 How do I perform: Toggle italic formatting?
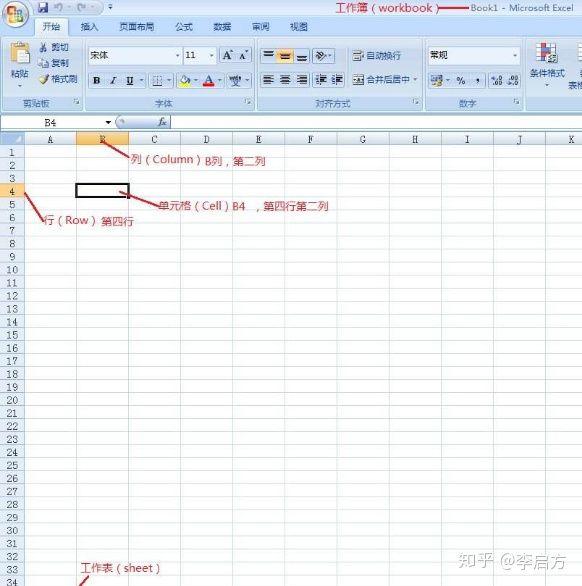113,80
